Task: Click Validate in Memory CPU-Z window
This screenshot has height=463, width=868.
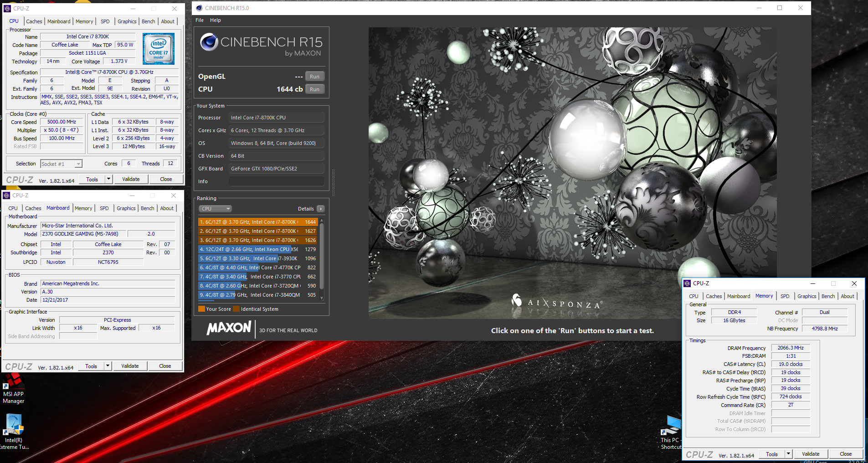Action: click(811, 454)
